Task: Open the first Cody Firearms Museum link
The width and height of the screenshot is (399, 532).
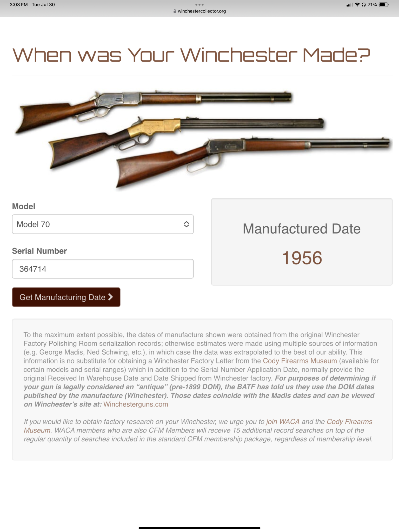Action: (x=300, y=361)
